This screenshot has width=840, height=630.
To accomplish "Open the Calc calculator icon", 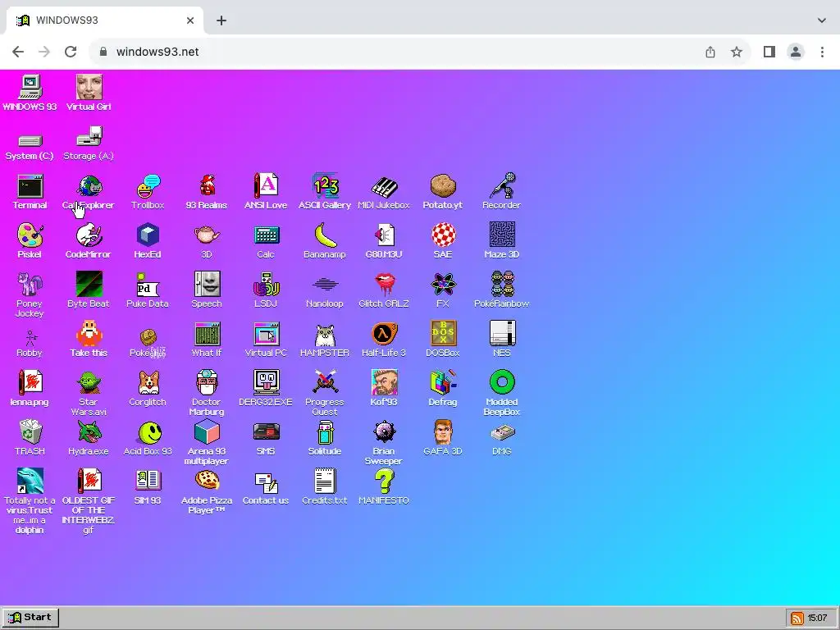I will (266, 235).
